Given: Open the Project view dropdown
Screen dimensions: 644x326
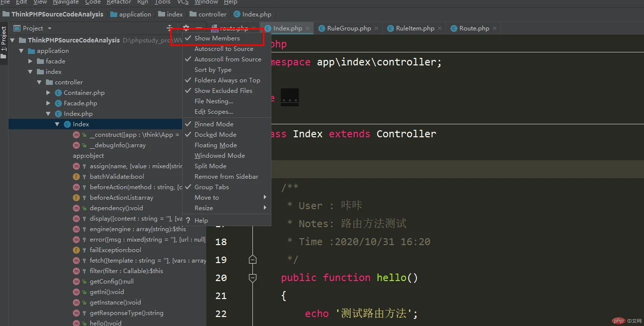Looking at the screenshot, I should (x=49, y=28).
